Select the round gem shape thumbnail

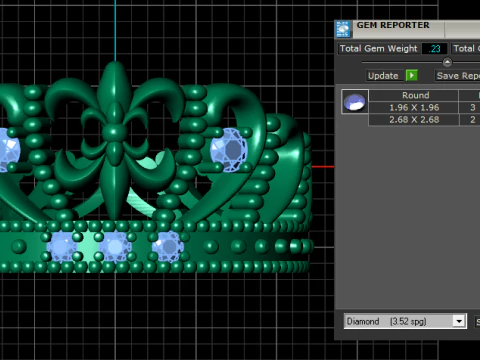(x=355, y=102)
